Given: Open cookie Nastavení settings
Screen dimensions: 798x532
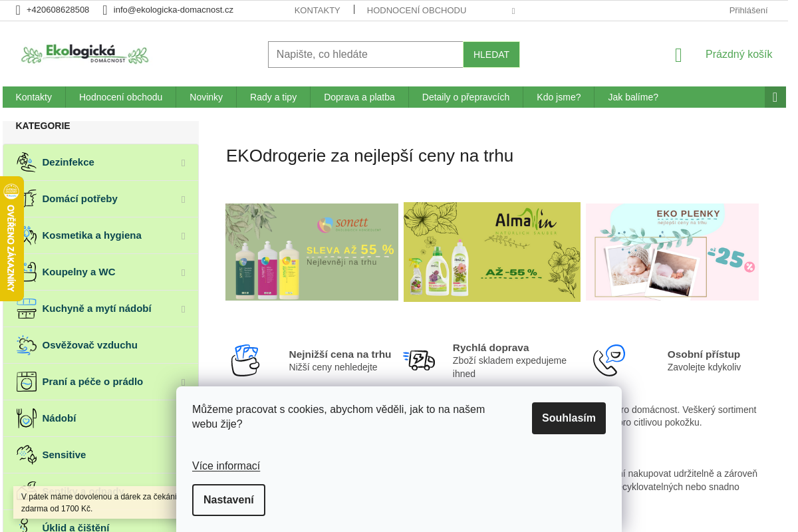Looking at the screenshot, I should tap(229, 500).
